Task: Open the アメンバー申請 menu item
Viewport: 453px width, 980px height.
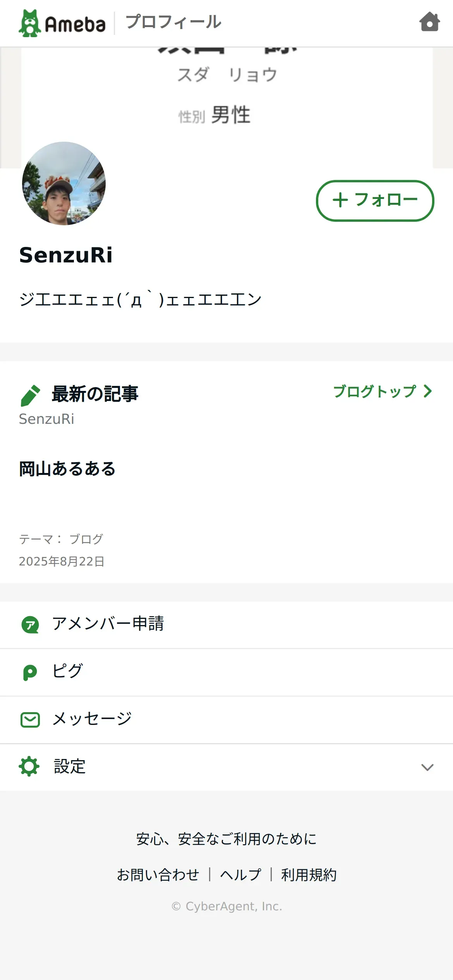Action: tap(108, 624)
